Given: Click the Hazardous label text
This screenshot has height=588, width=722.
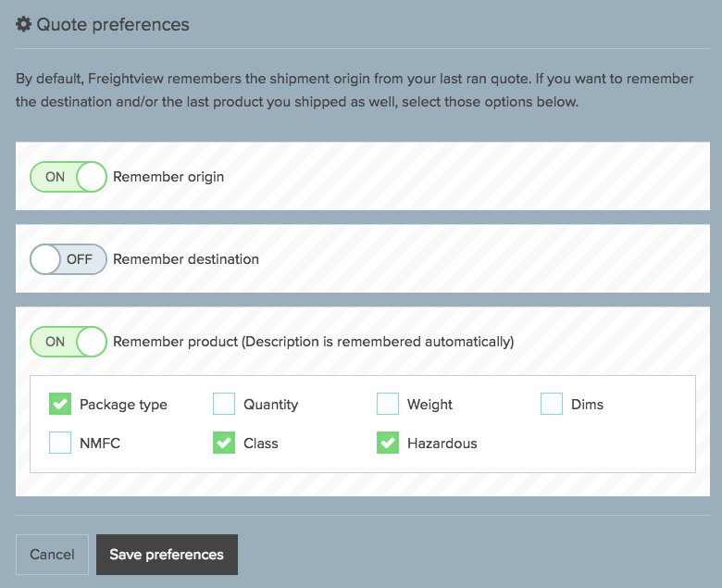Looking at the screenshot, I should (x=442, y=444).
